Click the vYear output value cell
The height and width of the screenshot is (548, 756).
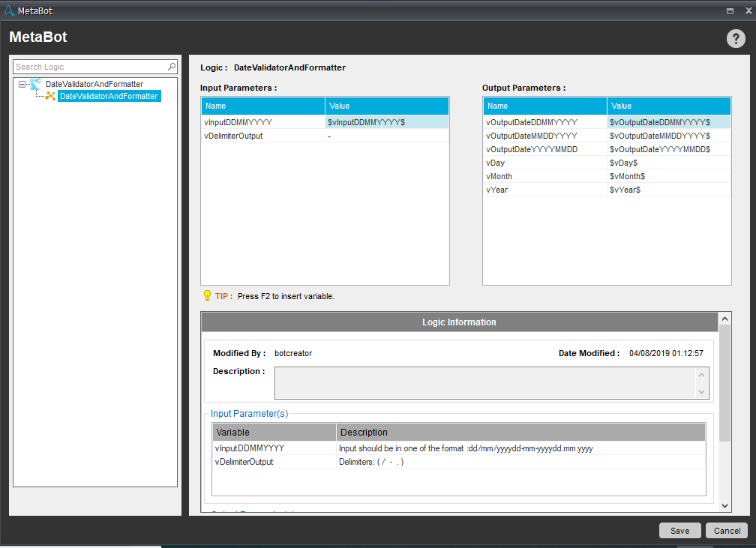(x=668, y=190)
